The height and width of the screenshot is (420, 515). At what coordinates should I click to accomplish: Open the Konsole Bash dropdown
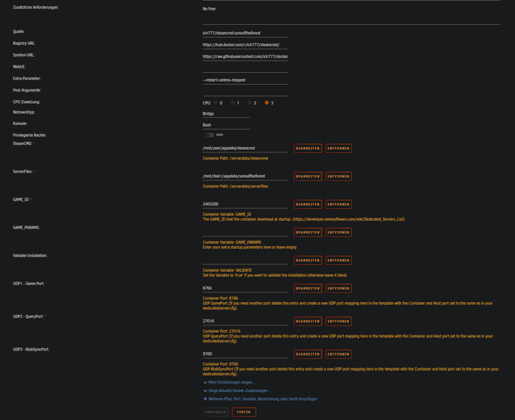click(226, 125)
